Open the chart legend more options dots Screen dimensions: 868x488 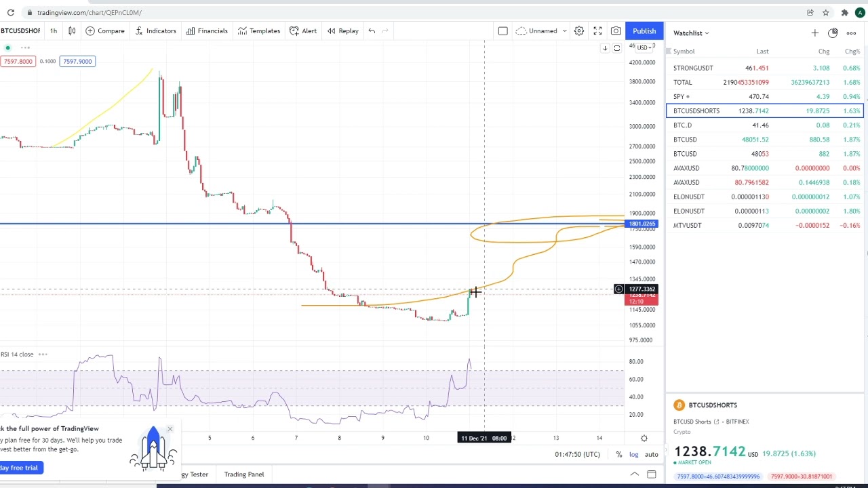tap(25, 47)
